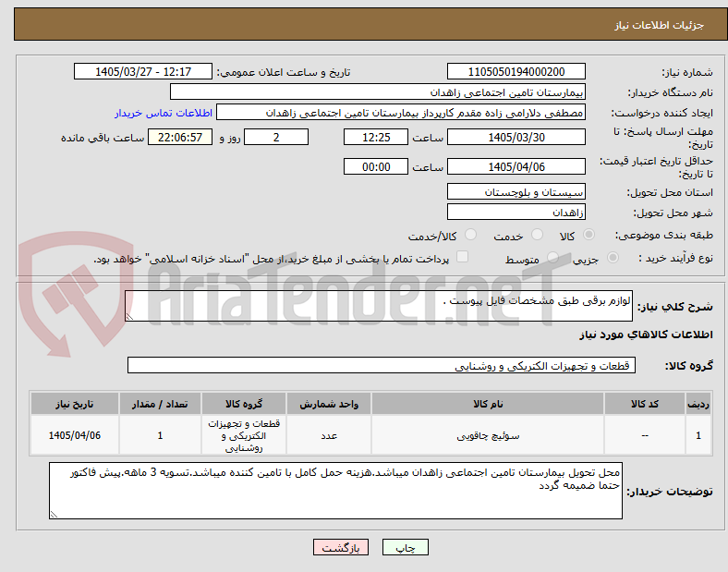
Task: Click the ردیف column header
Action: pos(698,404)
